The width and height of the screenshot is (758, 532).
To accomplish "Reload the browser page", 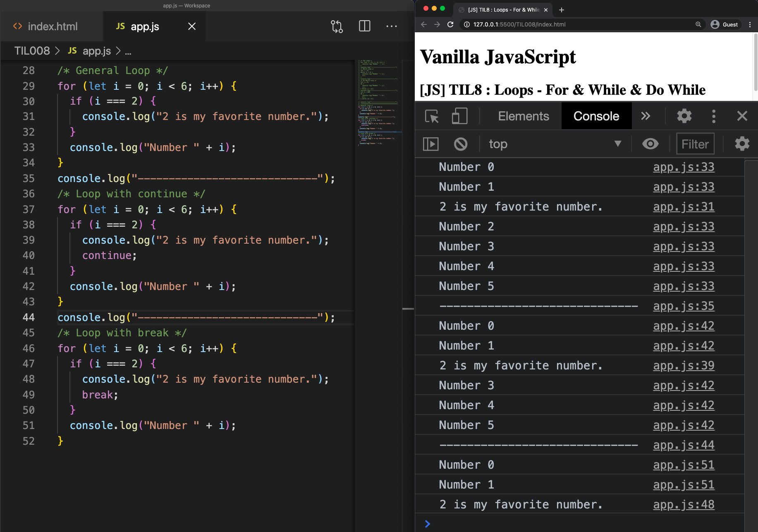I will click(450, 24).
